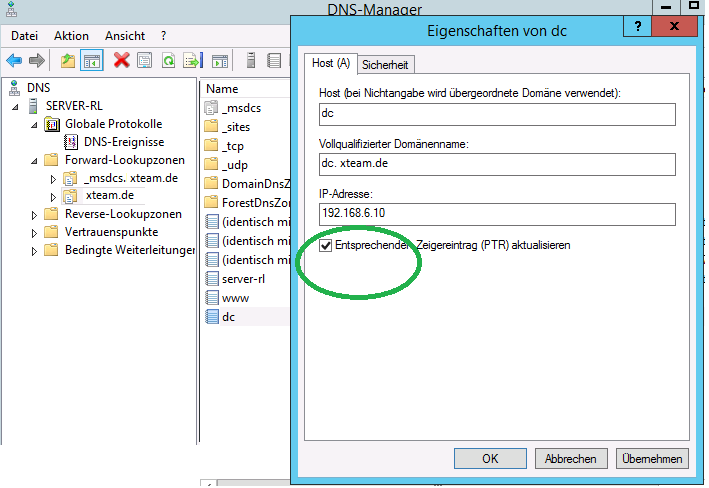Click the green Refresh toolbar icon
The image size is (709, 488).
(x=169, y=61)
